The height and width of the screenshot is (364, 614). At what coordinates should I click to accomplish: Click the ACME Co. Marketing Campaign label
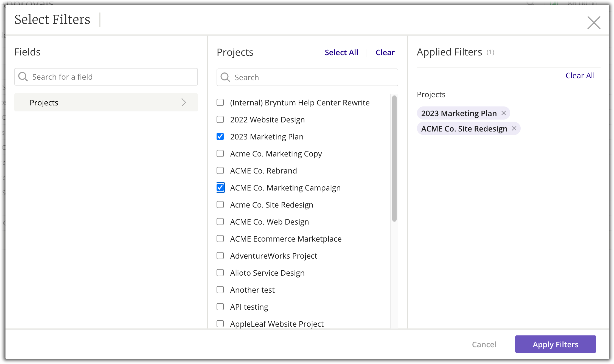(285, 188)
